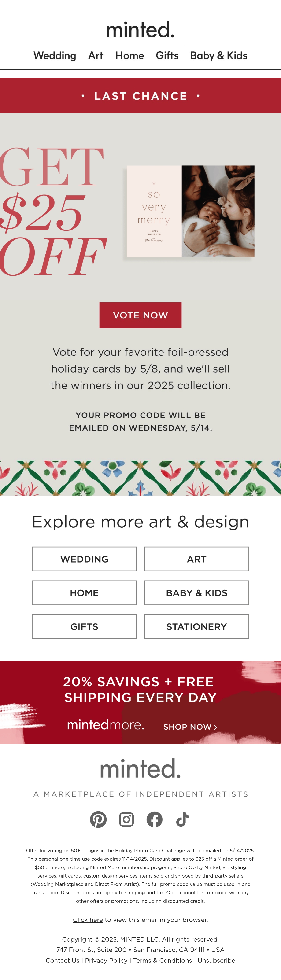The image size is (281, 980).
Task: Click the gray minted. footer logo
Action: coord(140,768)
